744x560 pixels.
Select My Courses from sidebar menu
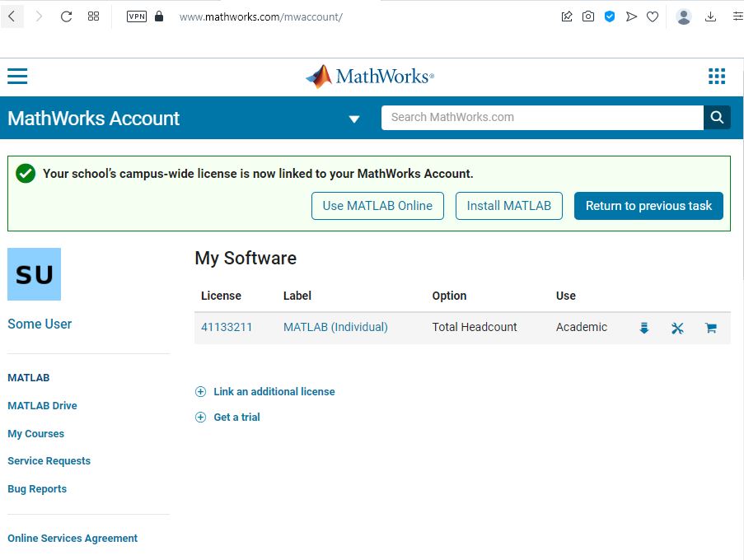coord(35,434)
